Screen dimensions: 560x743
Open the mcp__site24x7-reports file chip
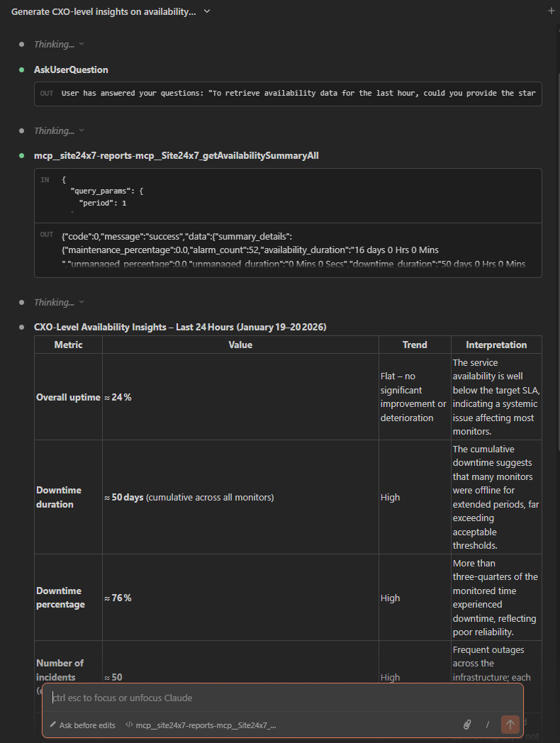coord(206,725)
